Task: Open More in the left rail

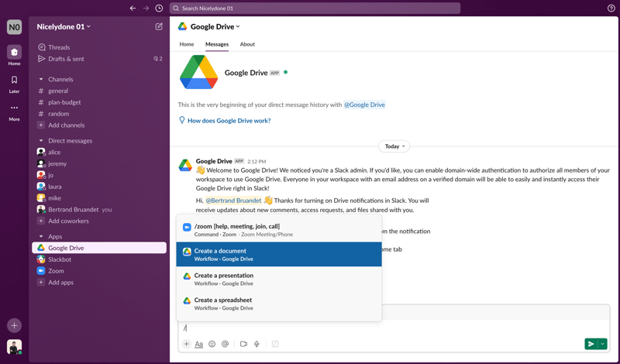Action: tap(14, 112)
